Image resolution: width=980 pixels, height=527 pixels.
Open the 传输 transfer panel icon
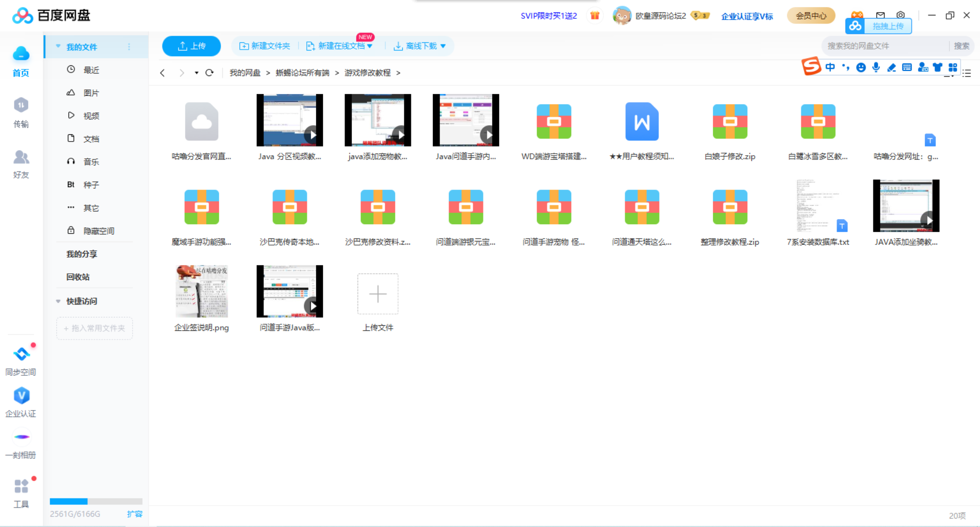point(21,113)
